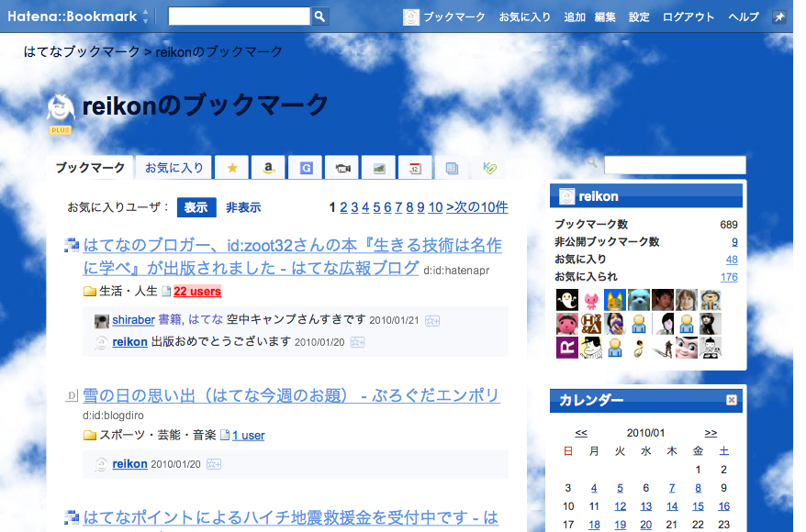Click the Hatena::Bookmark logo

coord(72,17)
